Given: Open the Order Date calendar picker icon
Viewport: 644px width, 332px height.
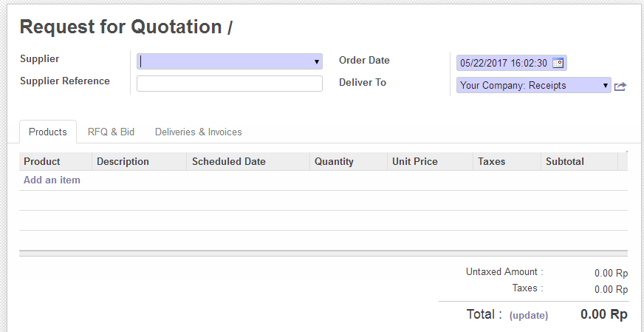Looking at the screenshot, I should click(558, 64).
